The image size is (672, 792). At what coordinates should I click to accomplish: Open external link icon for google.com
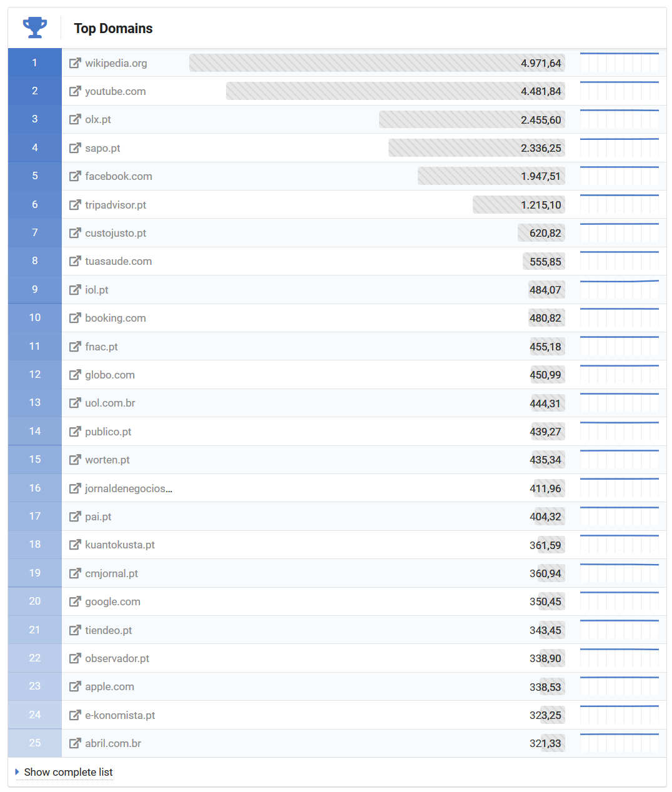pos(75,601)
